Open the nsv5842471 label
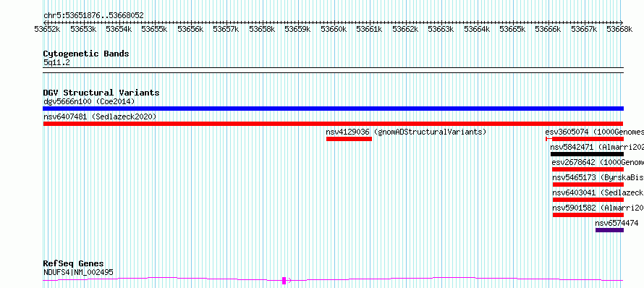The image size is (644, 288). pyautogui.click(x=597, y=147)
